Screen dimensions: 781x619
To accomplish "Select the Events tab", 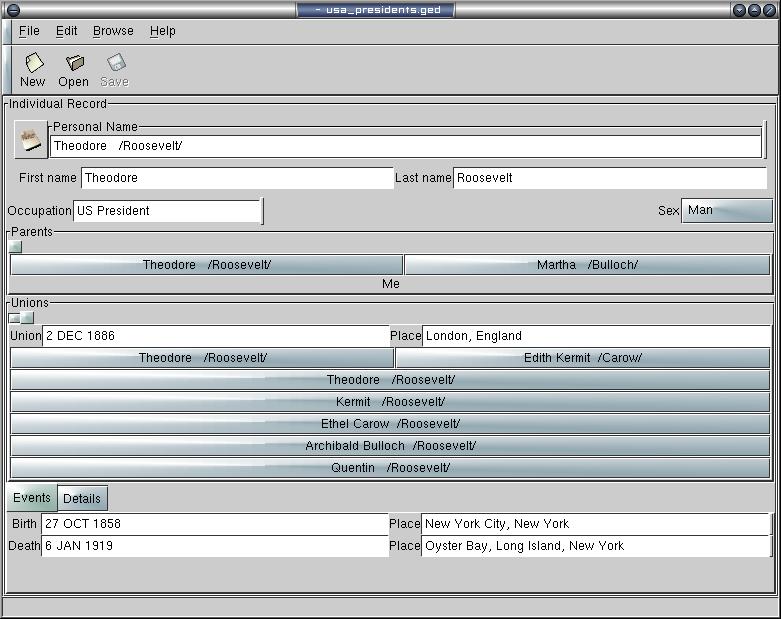I will point(32,498).
